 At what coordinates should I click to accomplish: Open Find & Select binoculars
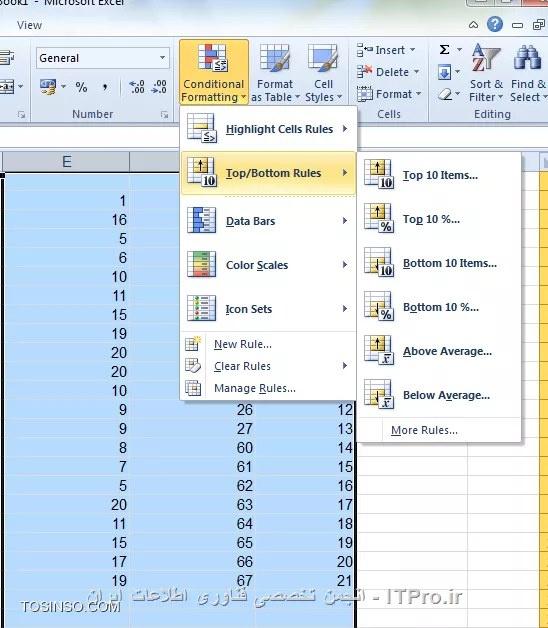(x=528, y=72)
